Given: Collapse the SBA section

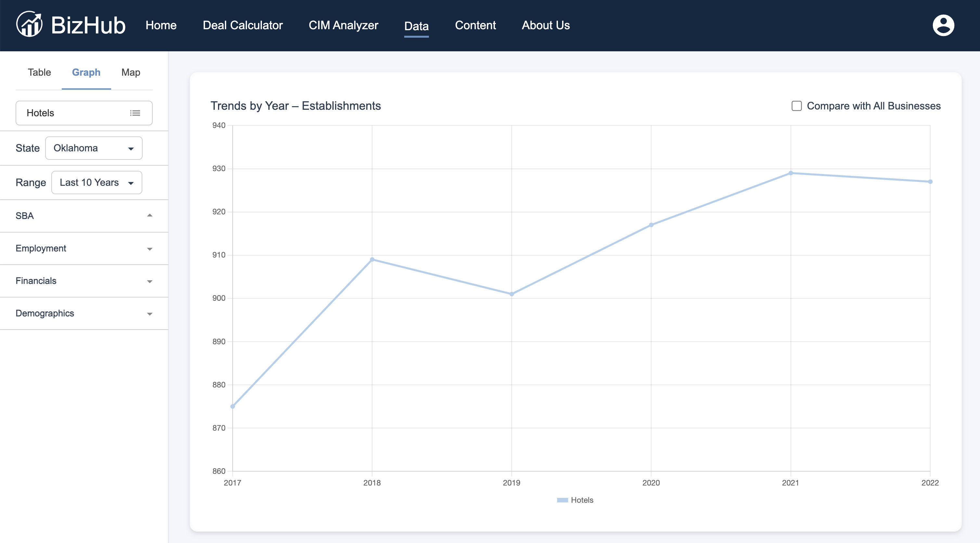Looking at the screenshot, I should (84, 216).
